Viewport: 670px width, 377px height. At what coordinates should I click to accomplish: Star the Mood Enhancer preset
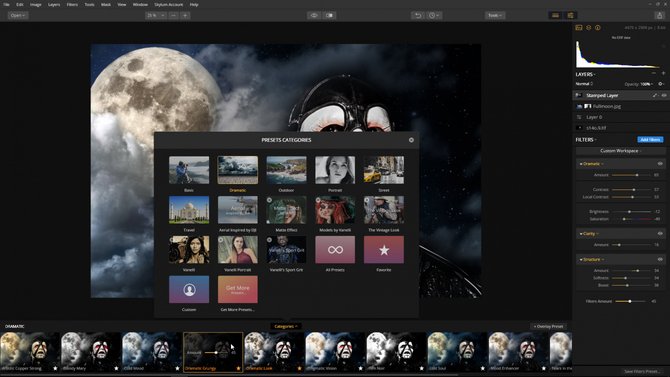point(544,368)
